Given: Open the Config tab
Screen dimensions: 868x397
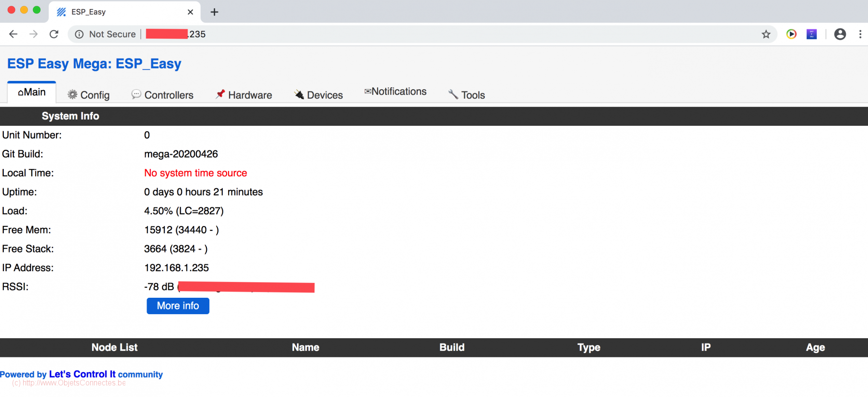Looking at the screenshot, I should tap(88, 95).
